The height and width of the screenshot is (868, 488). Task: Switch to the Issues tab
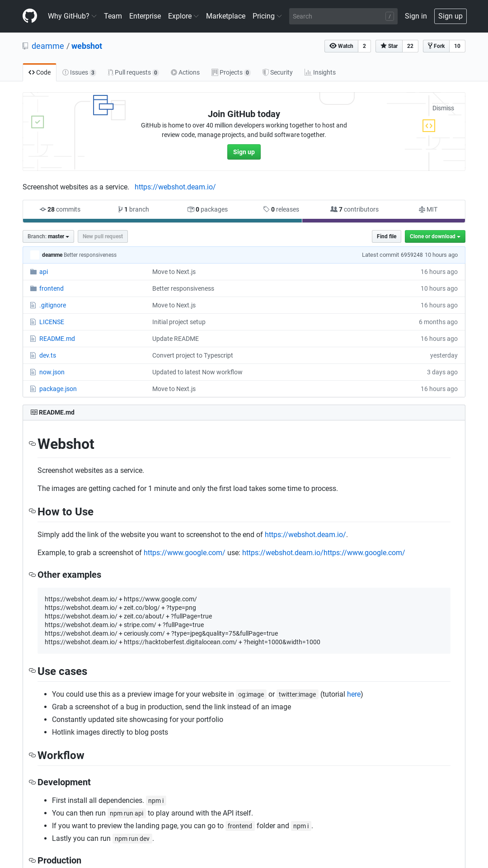point(79,72)
